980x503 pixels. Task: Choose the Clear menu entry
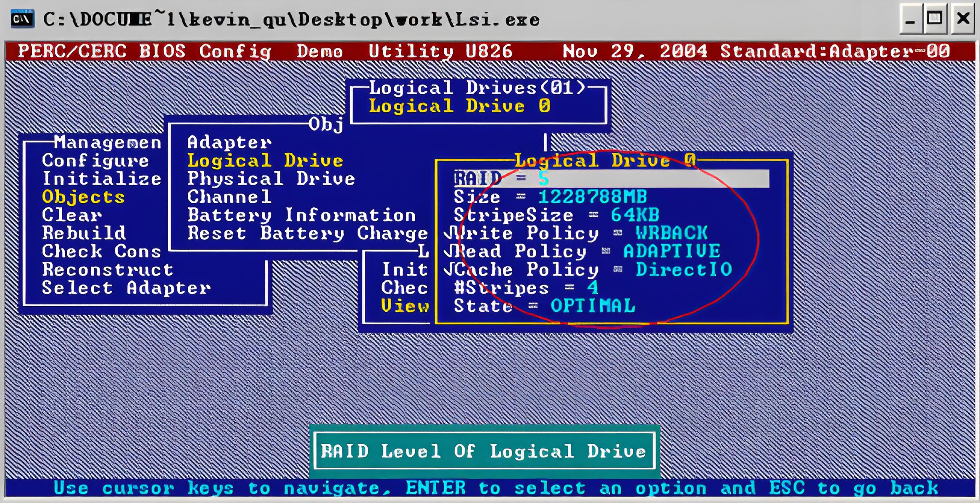pos(71,215)
